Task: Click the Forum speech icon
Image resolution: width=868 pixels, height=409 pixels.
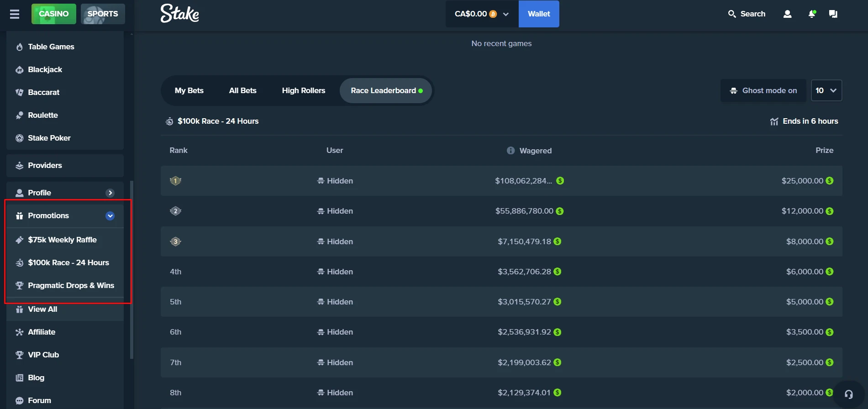Action: 19,400
